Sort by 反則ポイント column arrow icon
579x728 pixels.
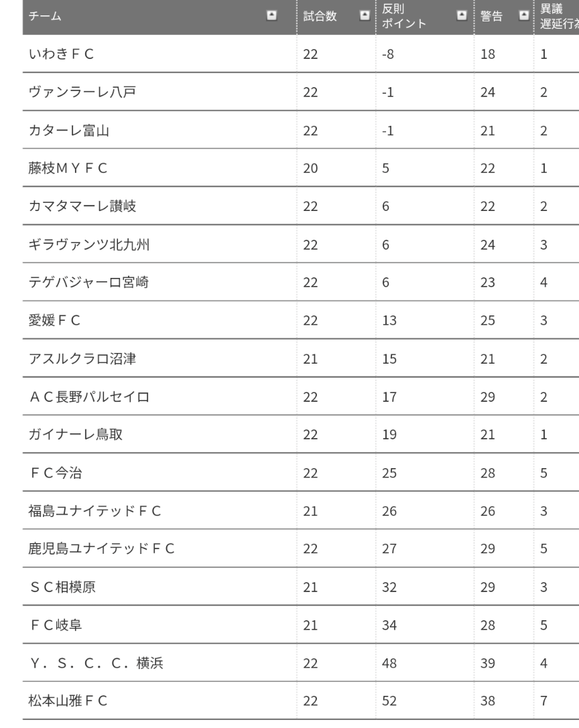click(x=462, y=16)
